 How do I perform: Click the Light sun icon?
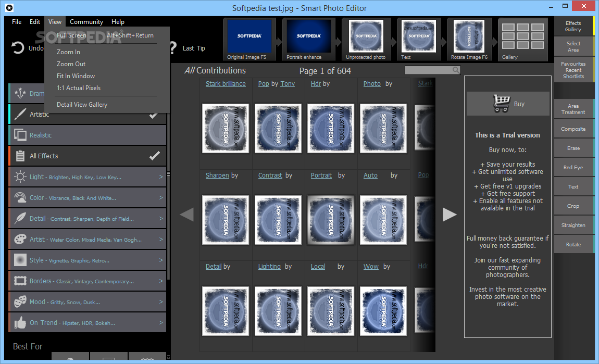coord(20,177)
